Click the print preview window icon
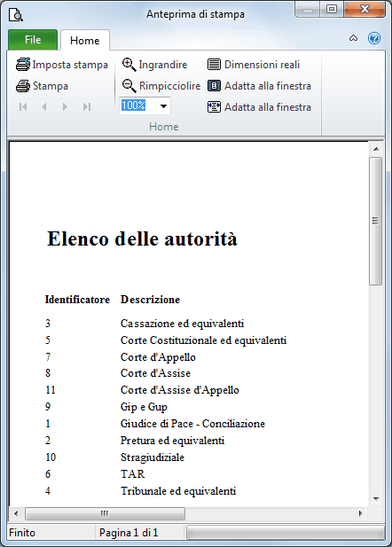This screenshot has height=547, width=392. click(16, 15)
